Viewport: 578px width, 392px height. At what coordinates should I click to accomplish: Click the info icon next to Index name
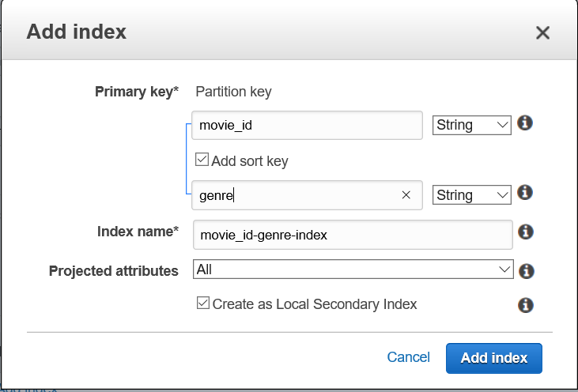coord(525,232)
